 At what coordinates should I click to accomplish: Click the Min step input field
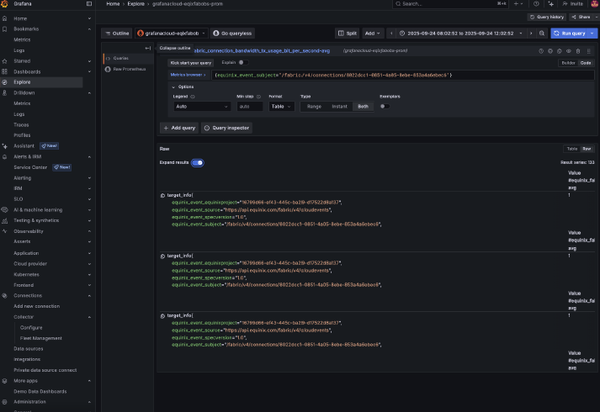pyautogui.click(x=248, y=106)
